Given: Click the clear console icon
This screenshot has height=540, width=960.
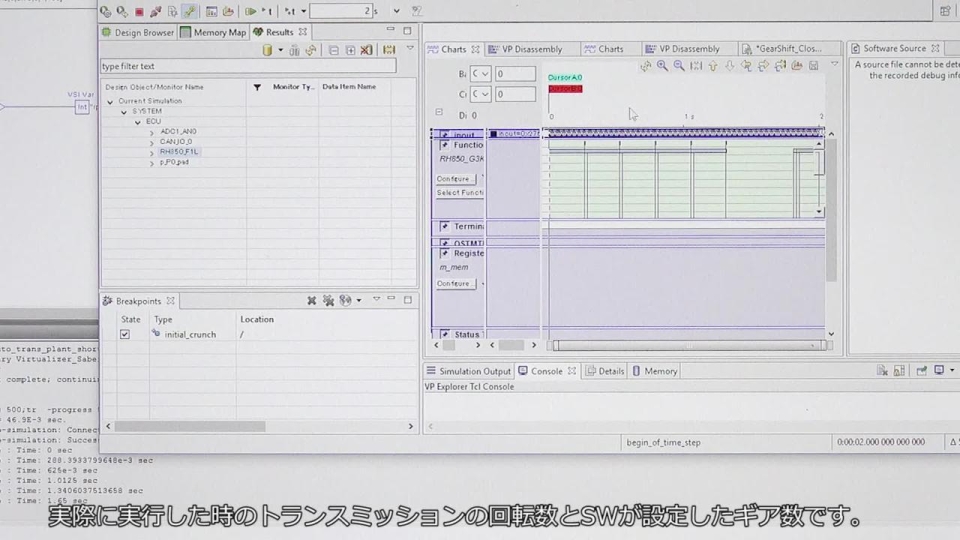Looking at the screenshot, I should pyautogui.click(x=882, y=370).
